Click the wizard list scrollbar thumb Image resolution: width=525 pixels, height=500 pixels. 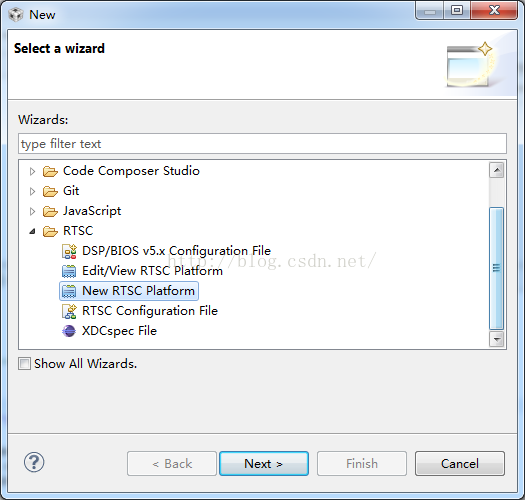(x=497, y=268)
